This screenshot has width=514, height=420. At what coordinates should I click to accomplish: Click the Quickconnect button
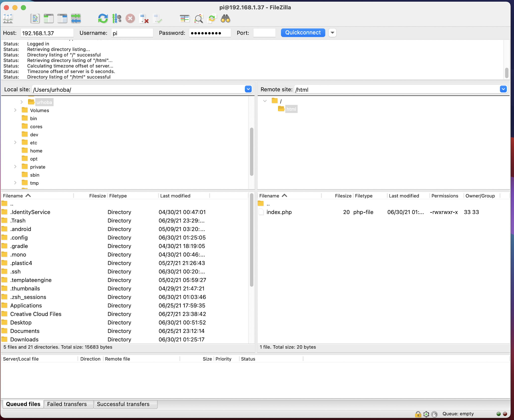tap(302, 33)
